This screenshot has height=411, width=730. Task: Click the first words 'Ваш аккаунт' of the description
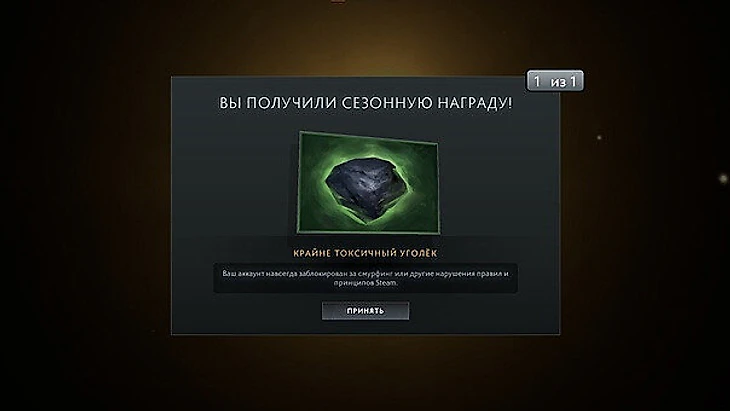242,274
